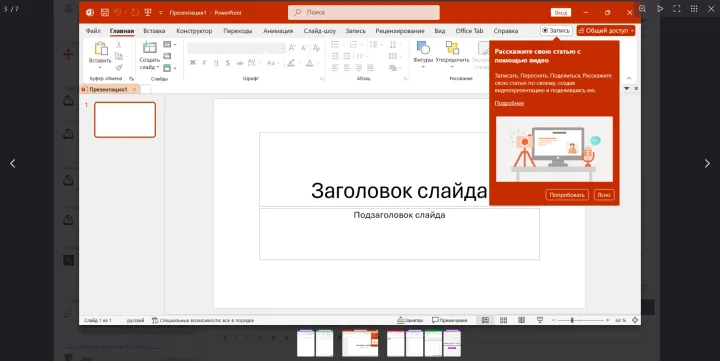720x361 pixels.
Task: Click the Paste (Вставить) clipboard icon
Action: click(101, 49)
